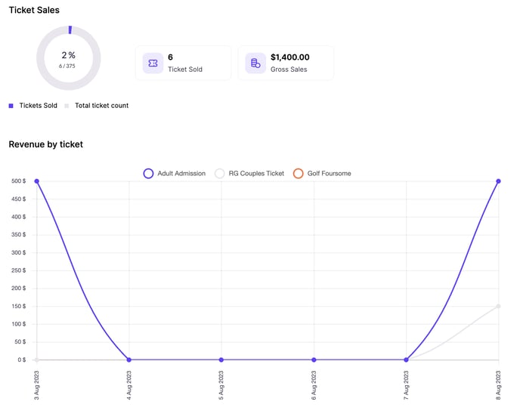Image resolution: width=520 pixels, height=420 pixels.
Task: Click the Revenue by ticket heading
Action: [x=46, y=144]
